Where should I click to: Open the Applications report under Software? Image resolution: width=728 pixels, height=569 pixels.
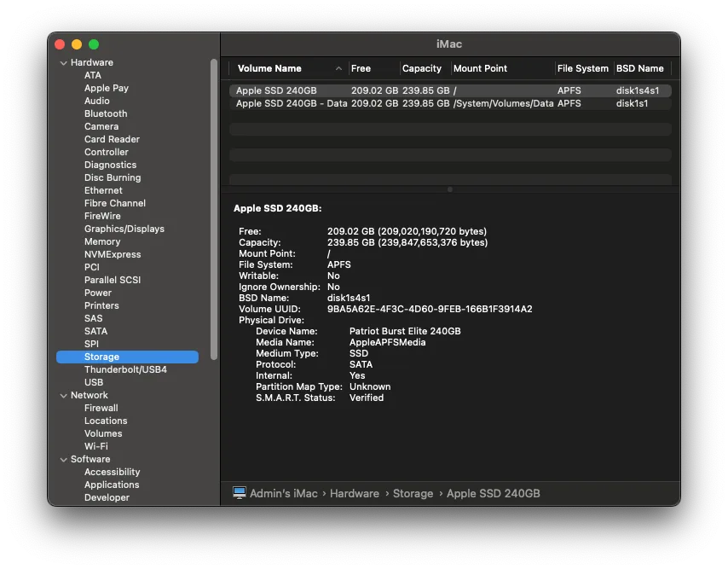pyautogui.click(x=112, y=485)
